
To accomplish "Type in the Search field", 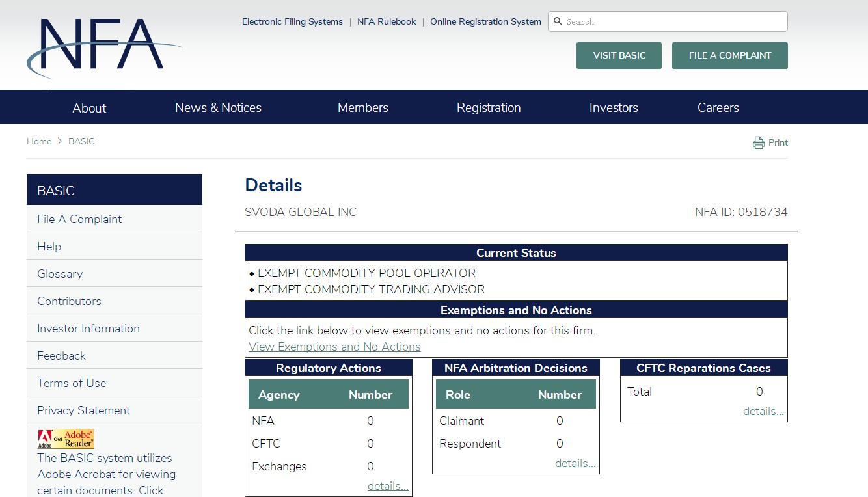I will (673, 21).
